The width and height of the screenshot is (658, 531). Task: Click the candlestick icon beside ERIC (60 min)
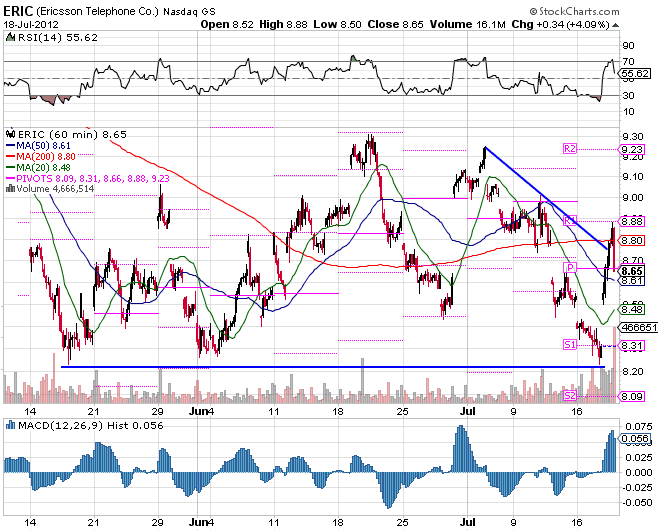11,134
